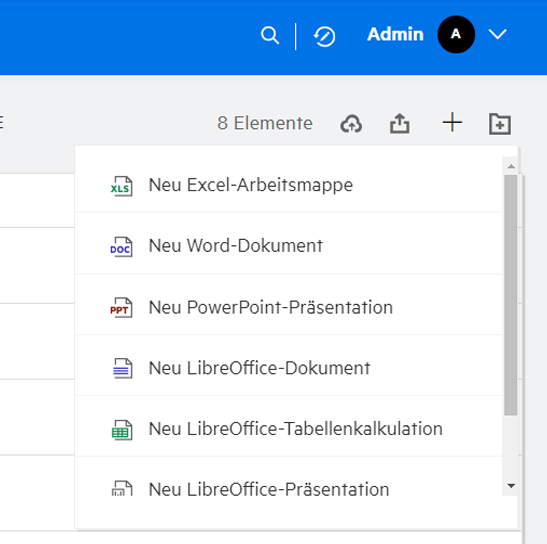The height and width of the screenshot is (544, 547).
Task: Click the Admin username label
Action: pos(395,34)
